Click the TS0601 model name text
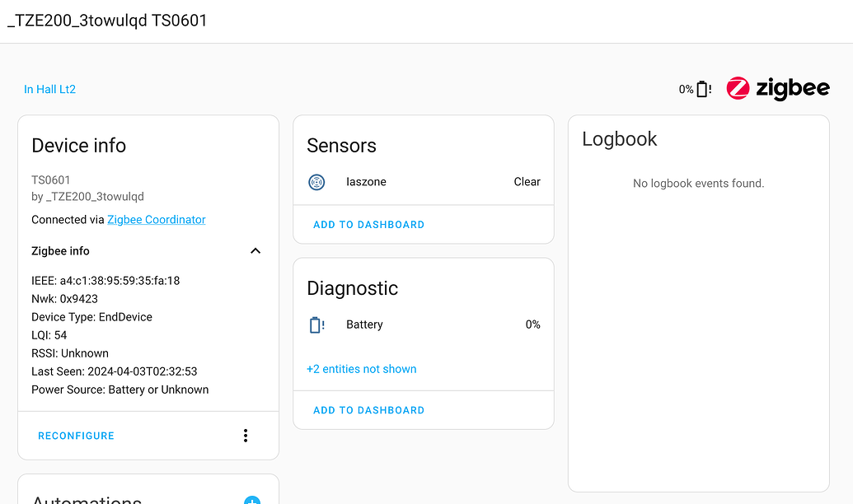This screenshot has height=504, width=853. [x=50, y=180]
